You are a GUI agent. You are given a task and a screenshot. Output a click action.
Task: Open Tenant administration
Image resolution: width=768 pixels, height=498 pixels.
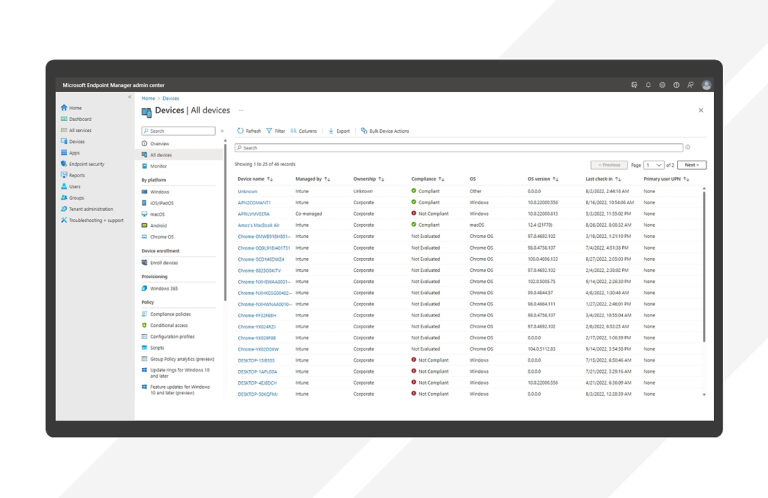tap(87, 209)
